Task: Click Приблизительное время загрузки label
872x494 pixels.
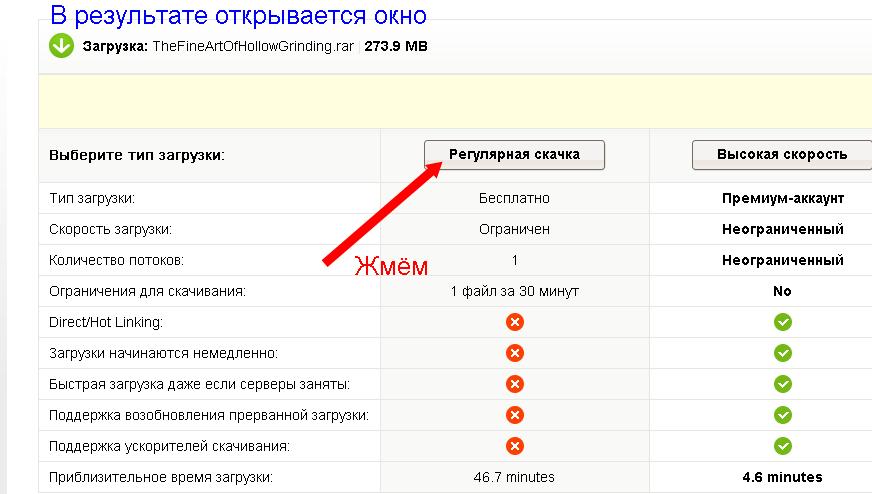Action: 161,477
